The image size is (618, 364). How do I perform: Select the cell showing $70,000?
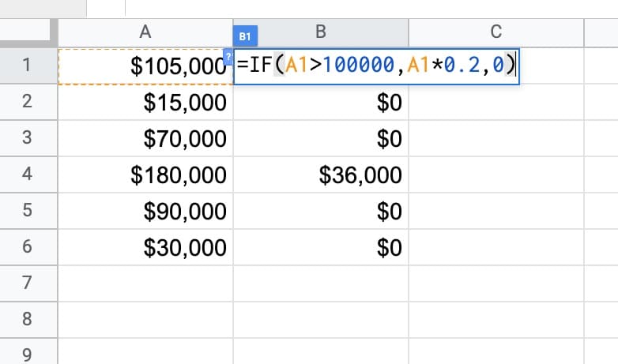pyautogui.click(x=145, y=138)
